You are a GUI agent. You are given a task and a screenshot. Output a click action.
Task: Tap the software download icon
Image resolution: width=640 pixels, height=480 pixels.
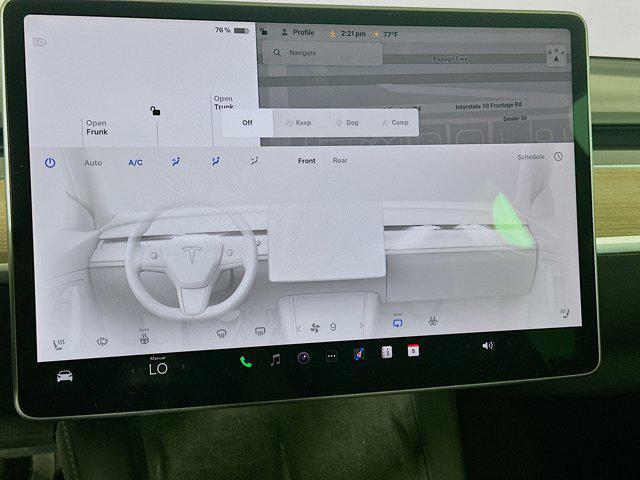(x=333, y=34)
